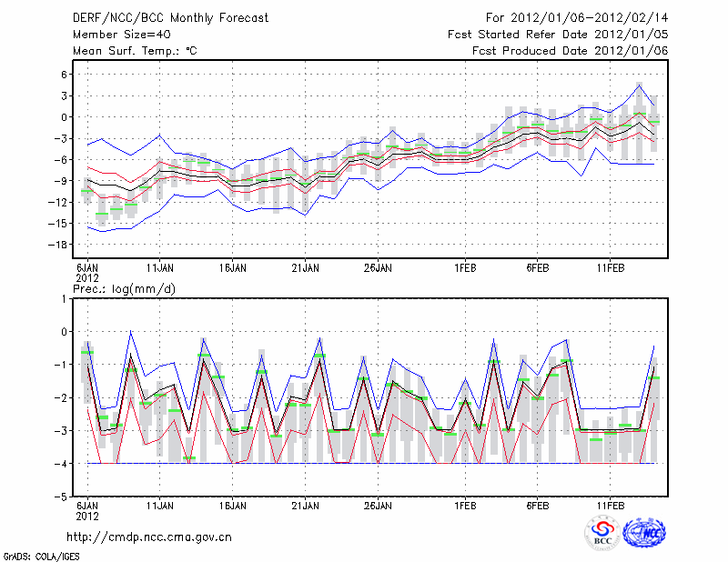Choose 21JAN tick on the temperature chart
This screenshot has height=562, width=728.
(x=305, y=267)
